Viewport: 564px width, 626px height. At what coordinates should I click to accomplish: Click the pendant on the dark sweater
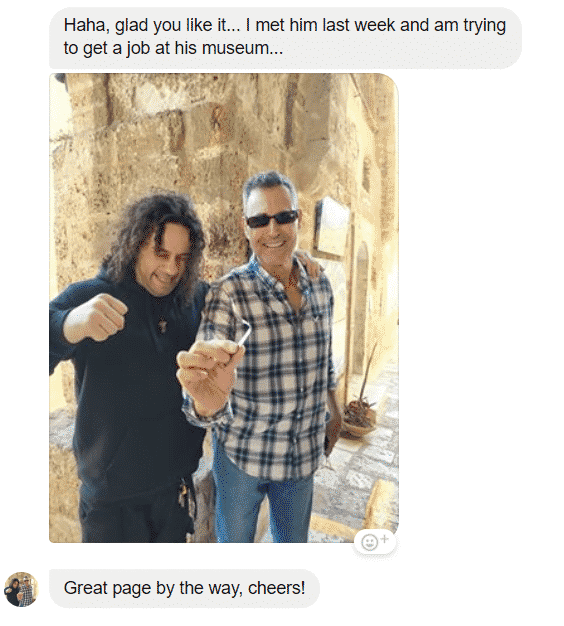[162, 324]
